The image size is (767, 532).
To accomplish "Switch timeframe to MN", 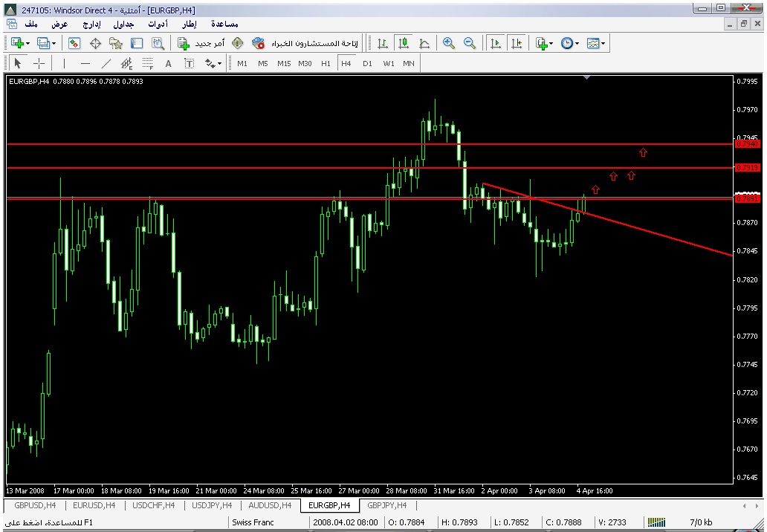I will [x=409, y=64].
